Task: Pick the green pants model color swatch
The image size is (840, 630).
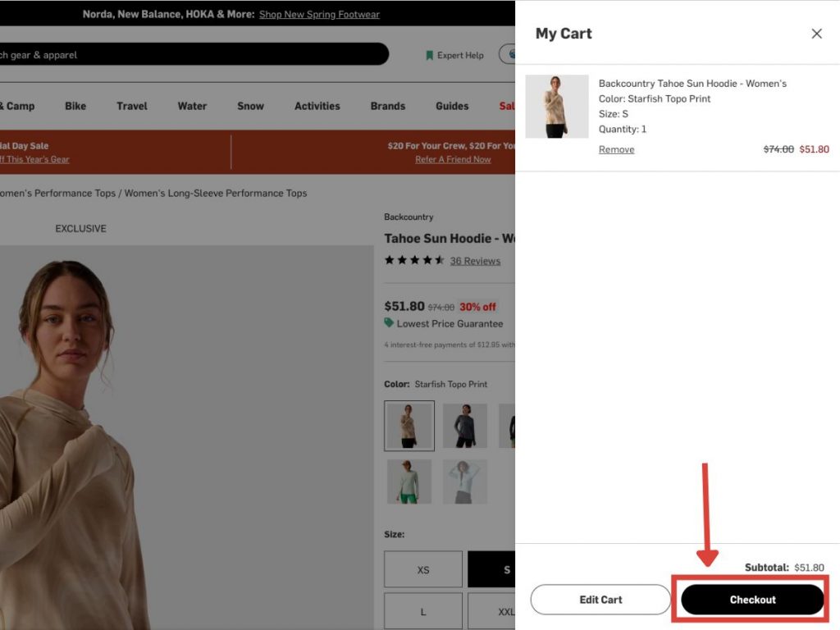Action: tap(409, 482)
